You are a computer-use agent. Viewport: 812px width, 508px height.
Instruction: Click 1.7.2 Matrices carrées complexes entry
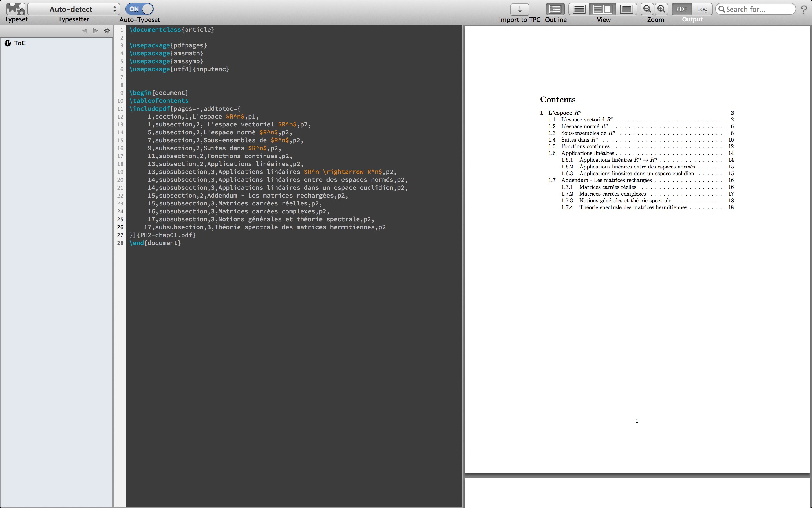point(648,194)
